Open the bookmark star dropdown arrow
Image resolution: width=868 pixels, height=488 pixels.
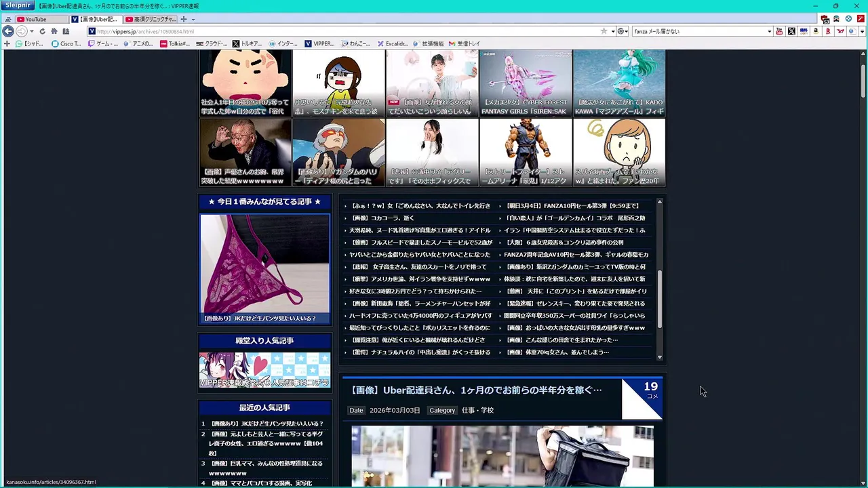pyautogui.click(x=612, y=31)
